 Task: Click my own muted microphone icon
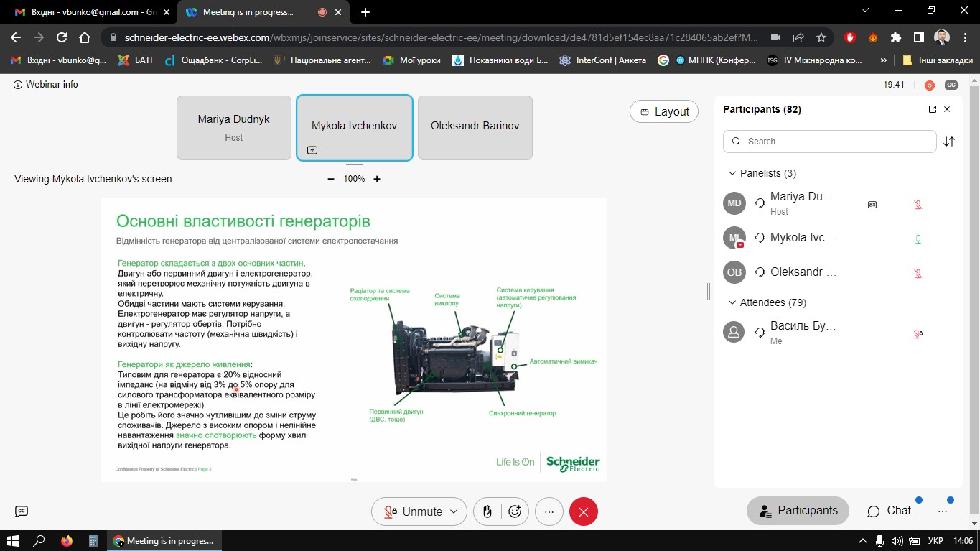coord(918,333)
